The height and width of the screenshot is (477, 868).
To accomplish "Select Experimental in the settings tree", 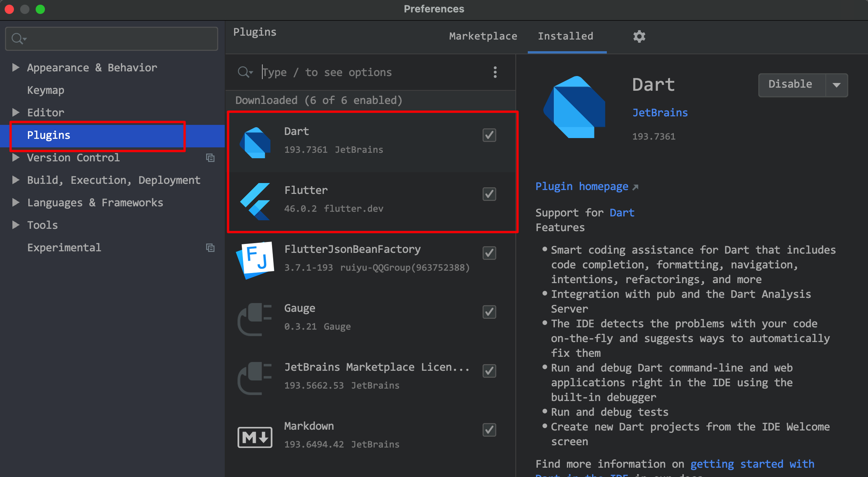I will point(64,247).
